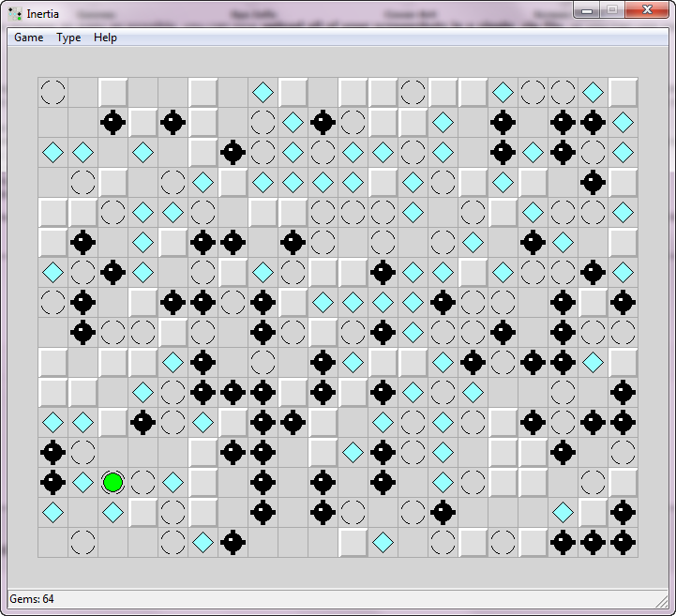Image resolution: width=676 pixels, height=616 pixels.
Task: Click the wall block in the grid's top-right corner
Action: [x=623, y=92]
